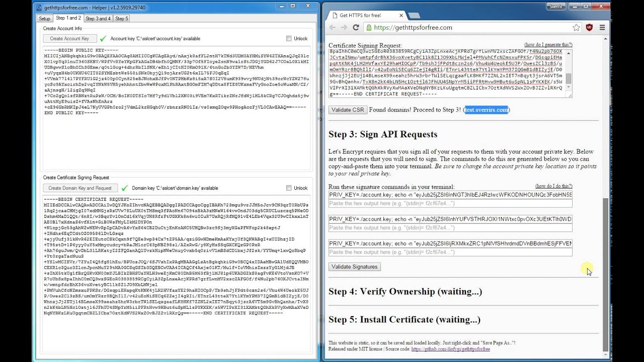Click the Validate CSR button
The height and width of the screenshot is (362, 644).
pyautogui.click(x=348, y=110)
